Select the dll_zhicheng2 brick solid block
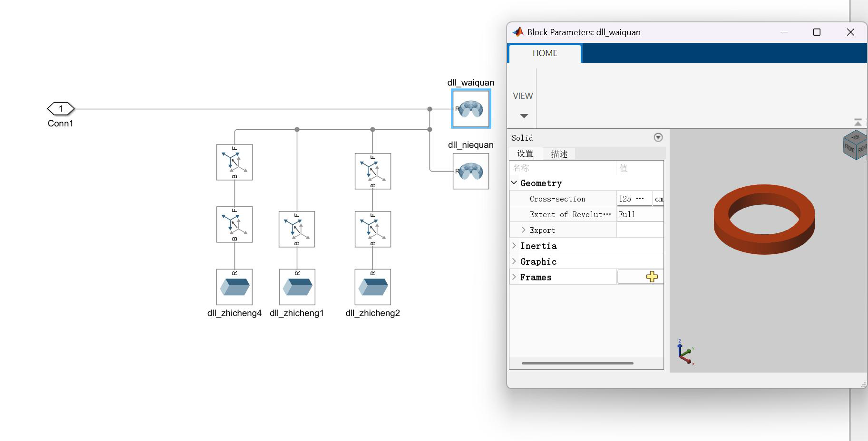868x441 pixels. (373, 287)
